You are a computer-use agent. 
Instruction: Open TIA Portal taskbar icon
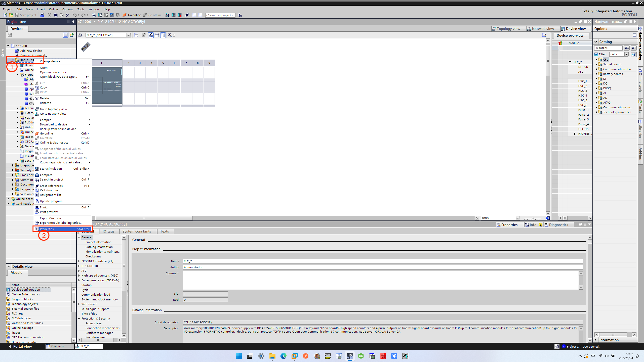(x=350, y=356)
